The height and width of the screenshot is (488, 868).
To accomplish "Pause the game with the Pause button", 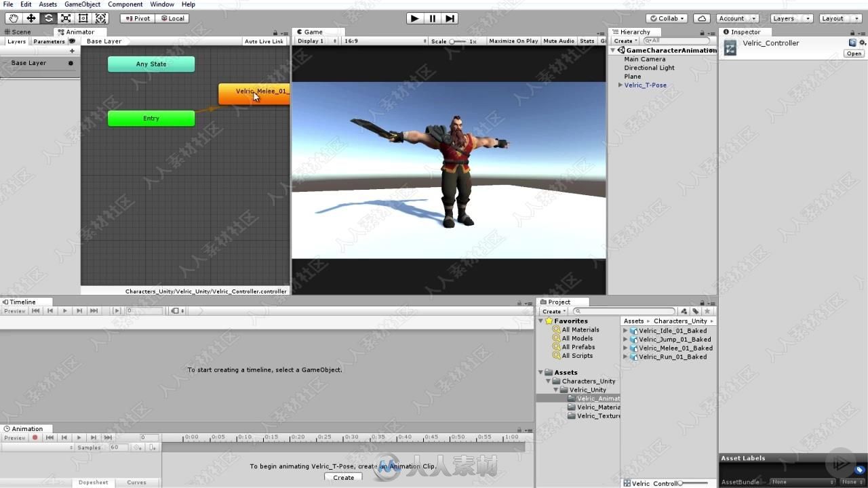I will pyautogui.click(x=432, y=18).
